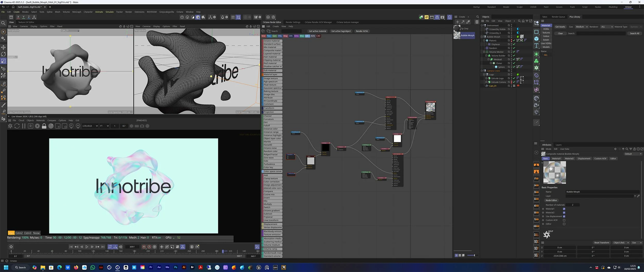Click delete trash icon in material manager
644x272 pixels.
[x=477, y=22]
